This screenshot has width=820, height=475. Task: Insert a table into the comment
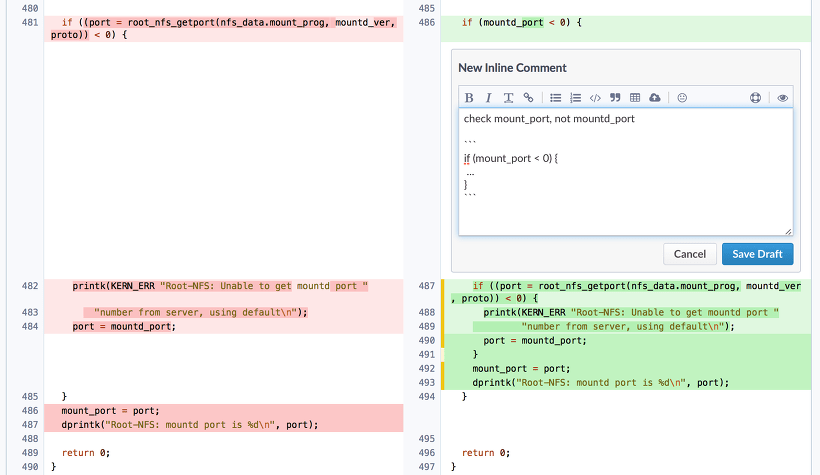[x=635, y=98]
